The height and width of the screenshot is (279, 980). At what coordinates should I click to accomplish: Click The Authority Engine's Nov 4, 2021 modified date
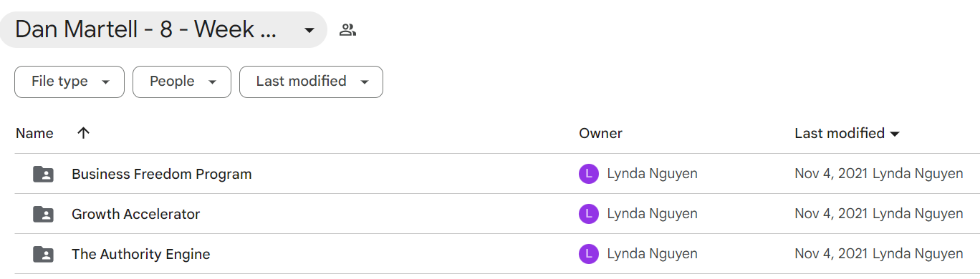click(x=832, y=254)
